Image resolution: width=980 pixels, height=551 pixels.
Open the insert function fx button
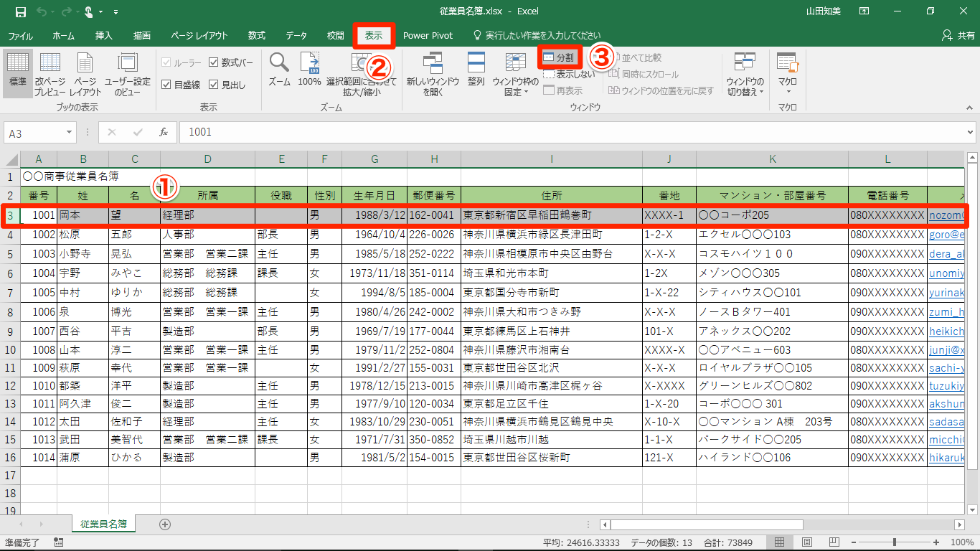164,132
